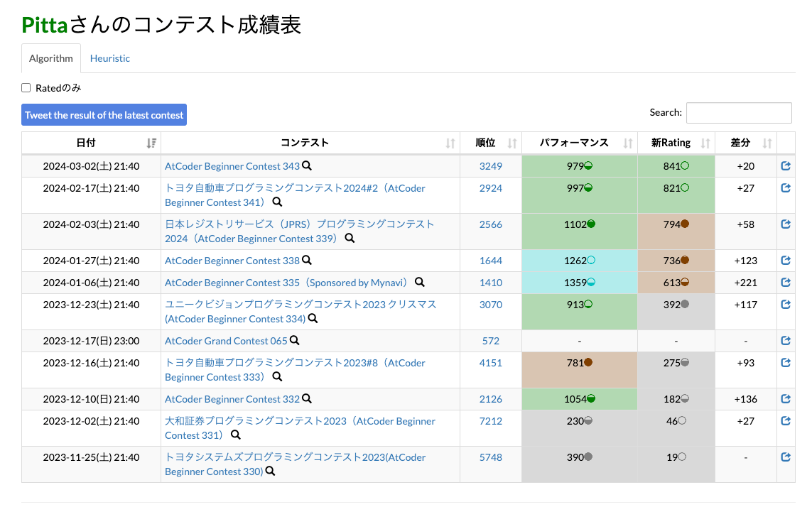Open トヨタ自動車 contest 2024#2 link
The width and height of the screenshot is (812, 507).
click(x=295, y=195)
